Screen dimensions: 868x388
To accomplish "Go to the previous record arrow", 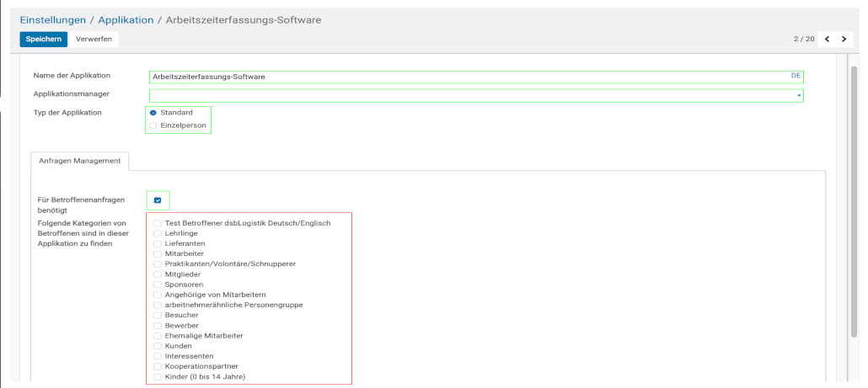I will [x=827, y=39].
